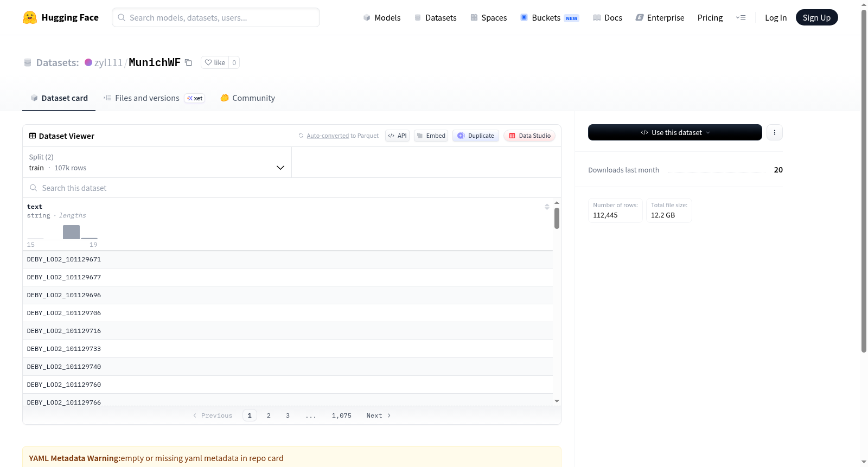Click the dataset viewer vertical scrollbar
868x467 pixels.
557,219
